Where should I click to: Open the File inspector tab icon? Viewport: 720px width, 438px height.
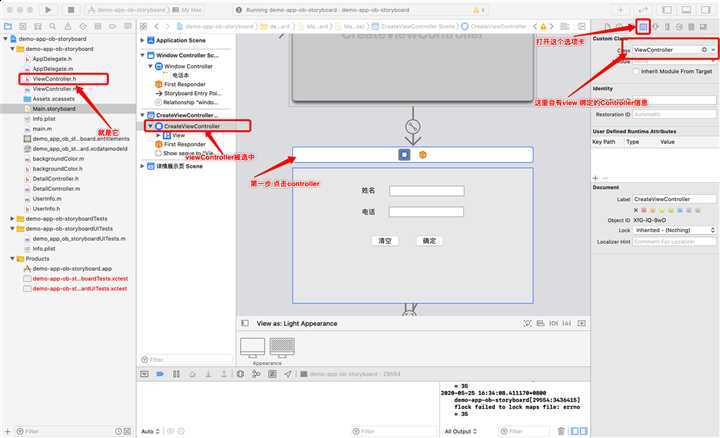(608, 27)
